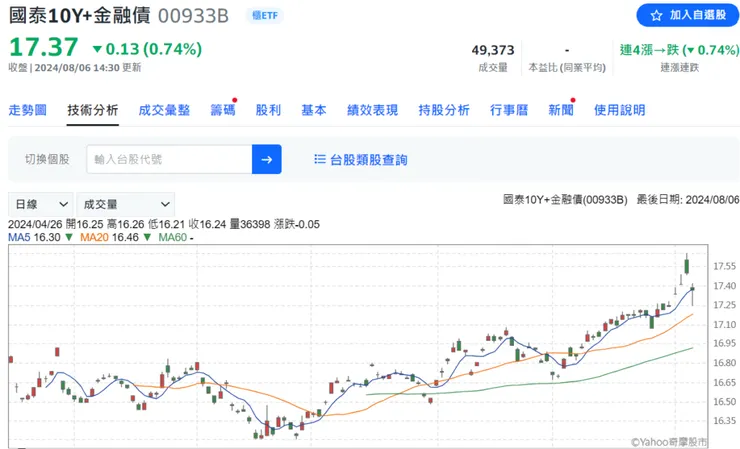Viewport: 740px width, 449px height.
Task: Click the list icon beside 台股類股查詢
Action: click(x=320, y=159)
